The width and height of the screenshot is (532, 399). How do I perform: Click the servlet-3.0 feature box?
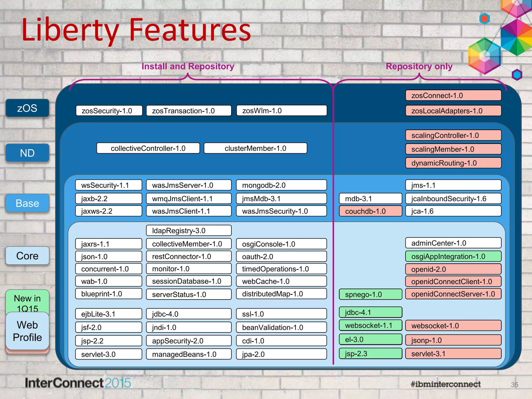[x=109, y=354]
